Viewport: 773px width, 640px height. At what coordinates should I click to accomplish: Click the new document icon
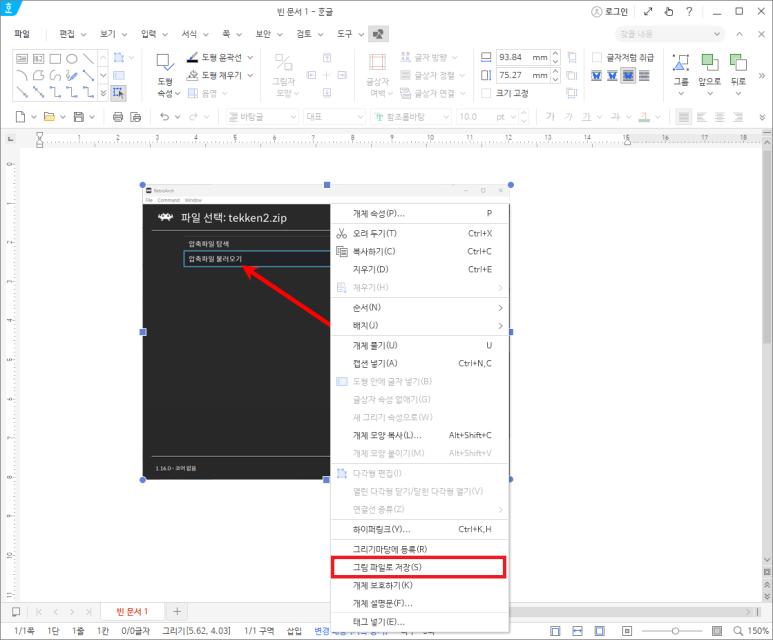(20, 117)
